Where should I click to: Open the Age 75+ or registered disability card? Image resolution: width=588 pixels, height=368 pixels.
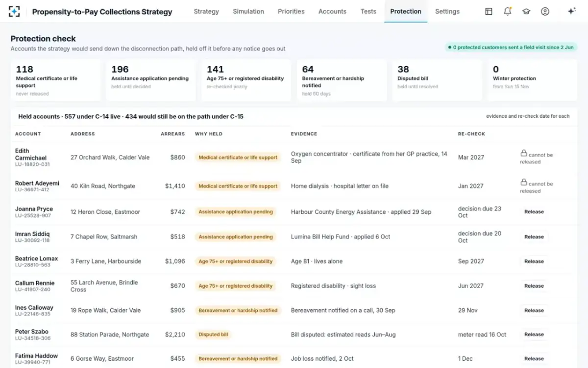coord(246,80)
